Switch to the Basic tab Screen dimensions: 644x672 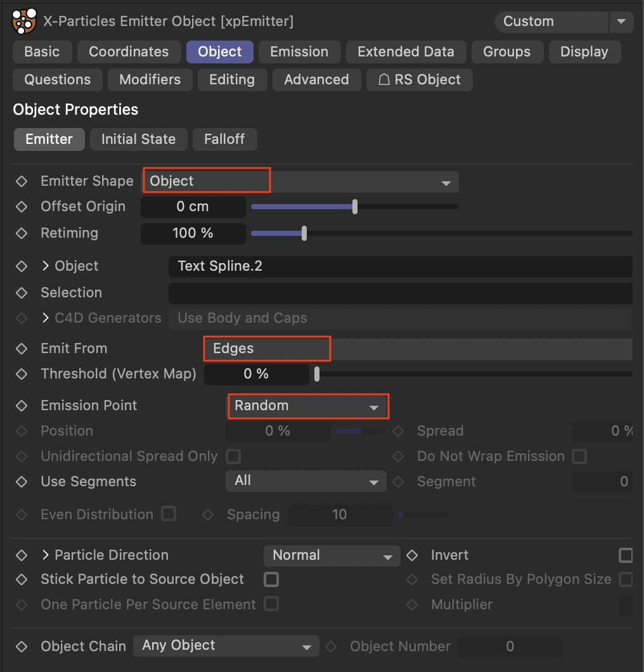[x=42, y=52]
